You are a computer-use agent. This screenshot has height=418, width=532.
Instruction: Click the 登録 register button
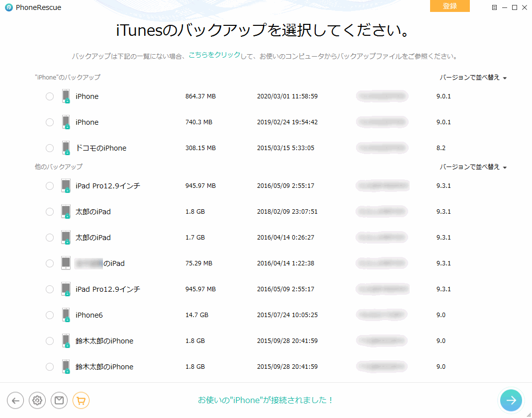[449, 6]
